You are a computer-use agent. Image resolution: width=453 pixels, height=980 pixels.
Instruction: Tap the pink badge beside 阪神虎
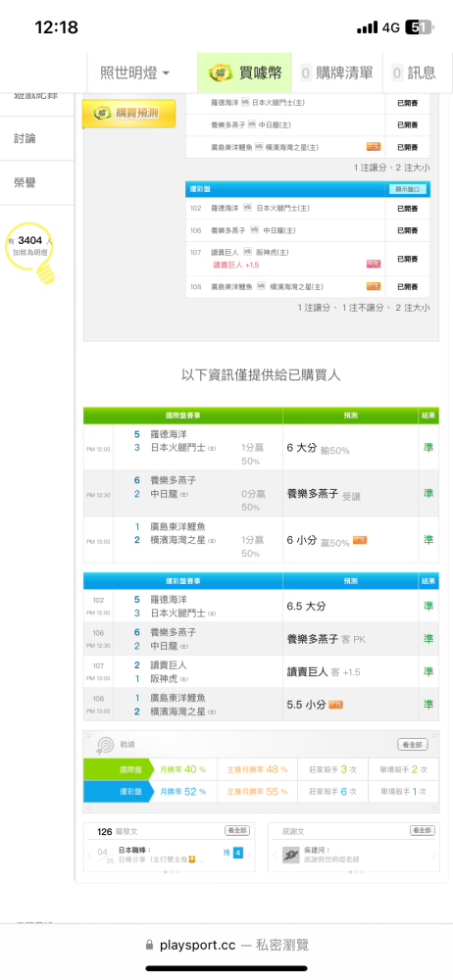point(373,264)
